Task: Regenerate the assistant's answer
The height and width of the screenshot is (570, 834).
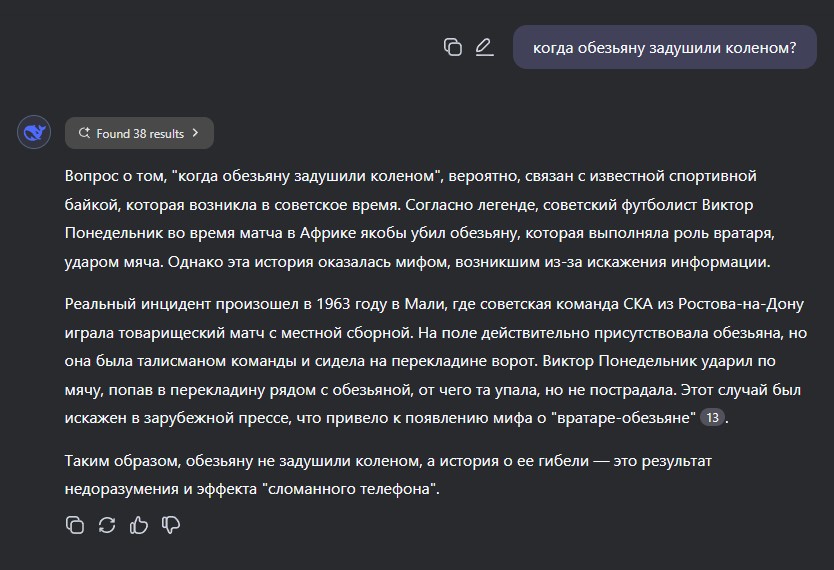Action: coord(107,525)
